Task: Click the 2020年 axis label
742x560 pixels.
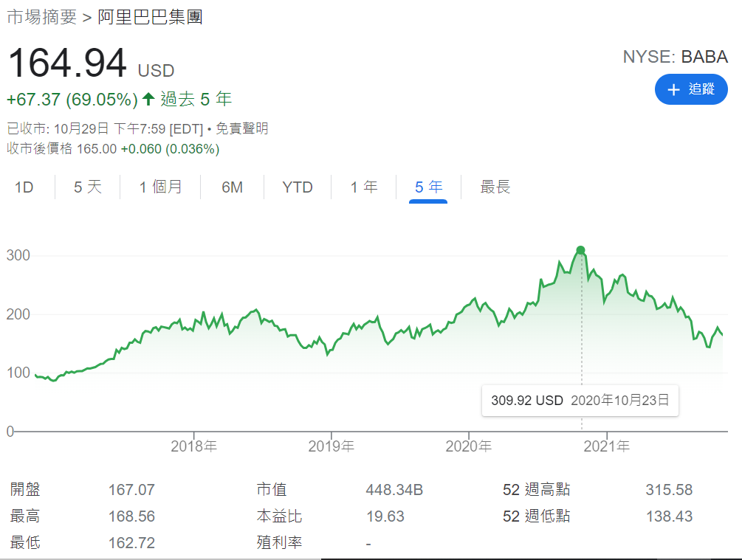Action: click(469, 446)
